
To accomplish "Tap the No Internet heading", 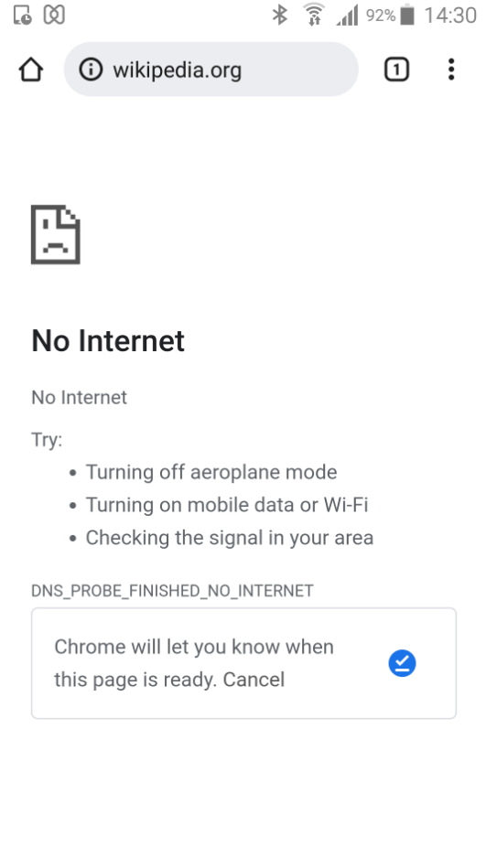I will [x=108, y=340].
